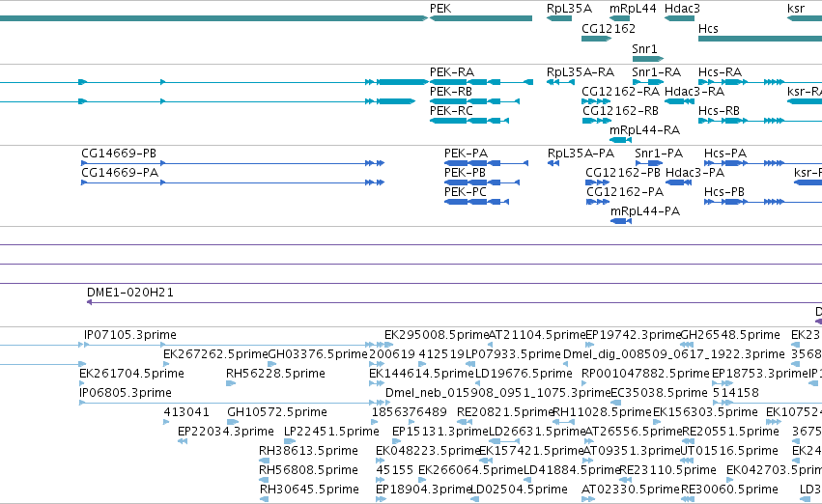This screenshot has height=504, width=822.
Task: Select EST LP22451.5prime
Action: (331, 432)
